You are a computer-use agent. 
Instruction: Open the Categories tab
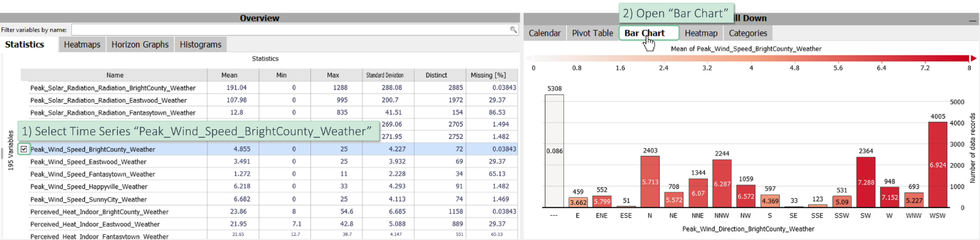(x=748, y=33)
